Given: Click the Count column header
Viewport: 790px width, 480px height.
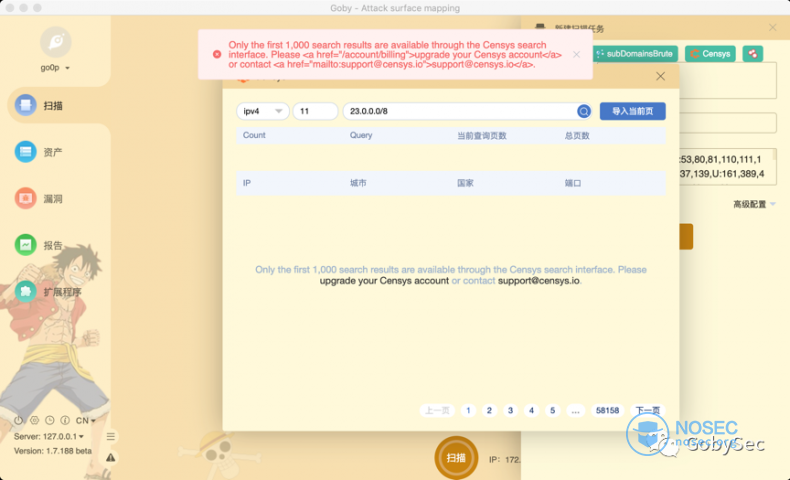Looking at the screenshot, I should click(x=254, y=135).
